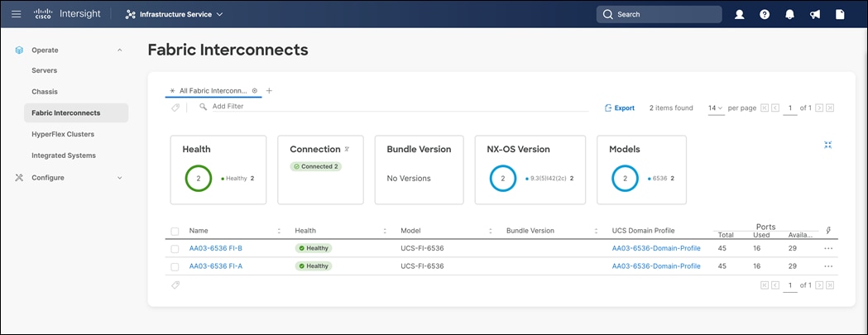Open Domain Profile link for FI-B row

click(x=656, y=248)
